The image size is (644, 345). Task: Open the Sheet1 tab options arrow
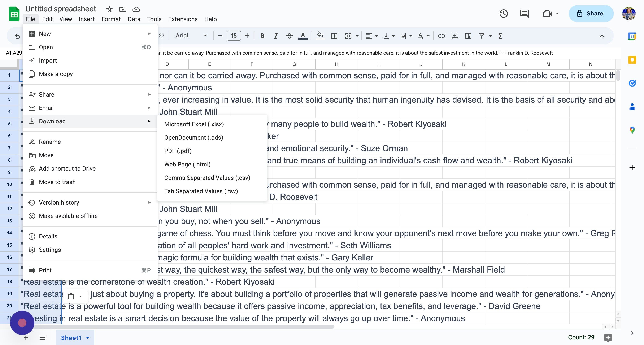pos(87,338)
